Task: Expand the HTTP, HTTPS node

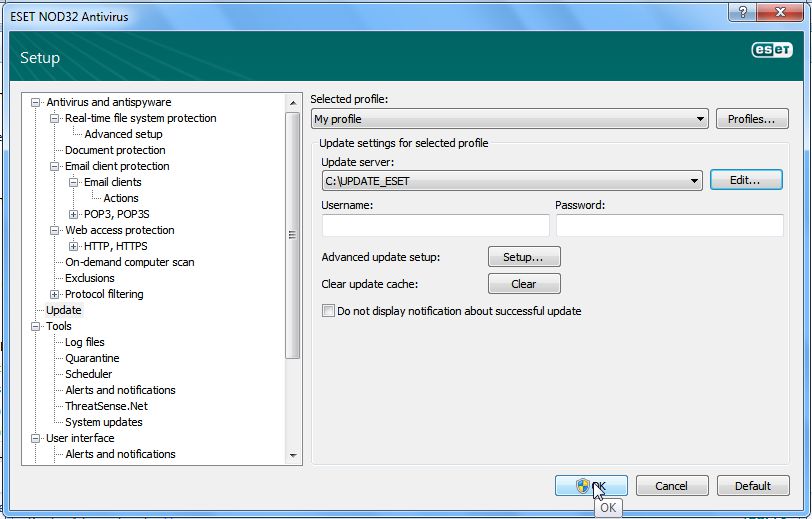Action: 74,247
